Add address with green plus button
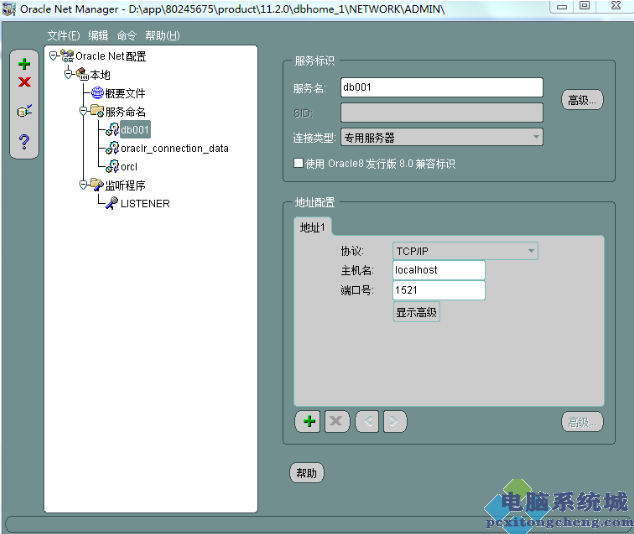The height and width of the screenshot is (534, 634). click(307, 421)
